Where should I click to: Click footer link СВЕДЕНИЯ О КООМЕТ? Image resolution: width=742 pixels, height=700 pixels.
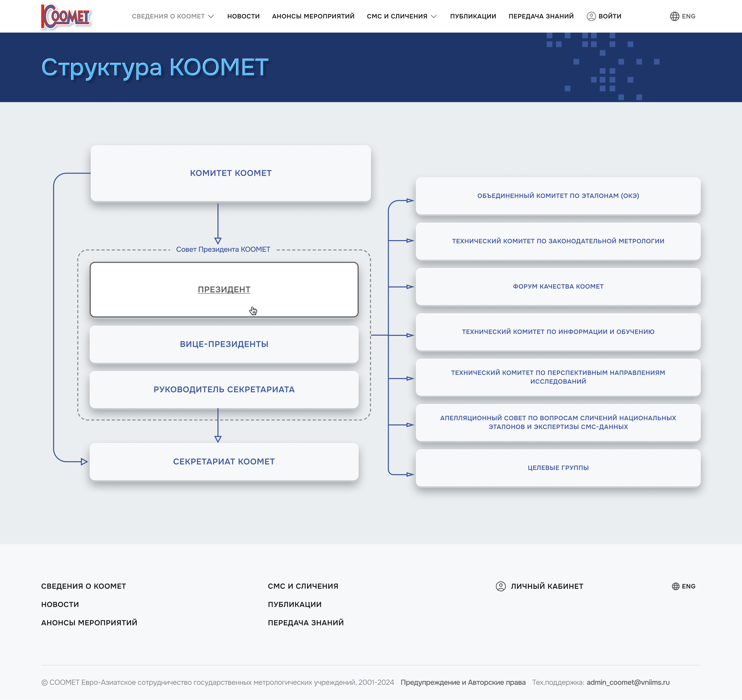point(84,586)
